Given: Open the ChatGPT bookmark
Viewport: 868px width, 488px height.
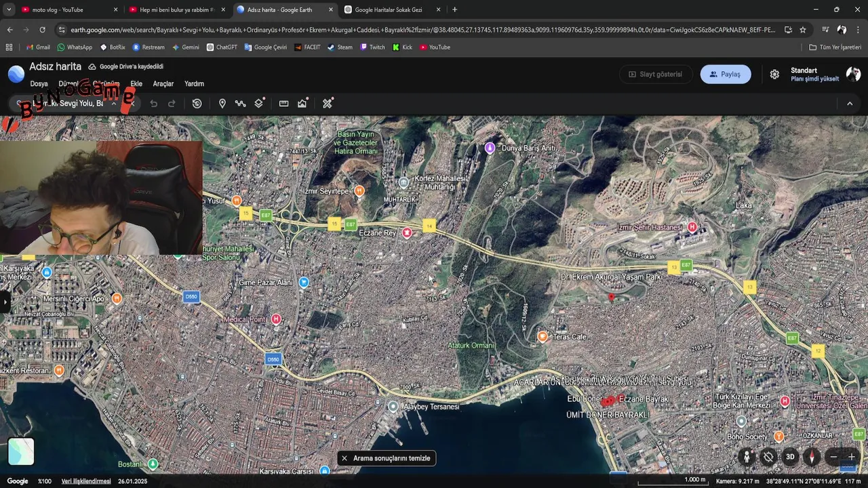Looking at the screenshot, I should pos(222,47).
